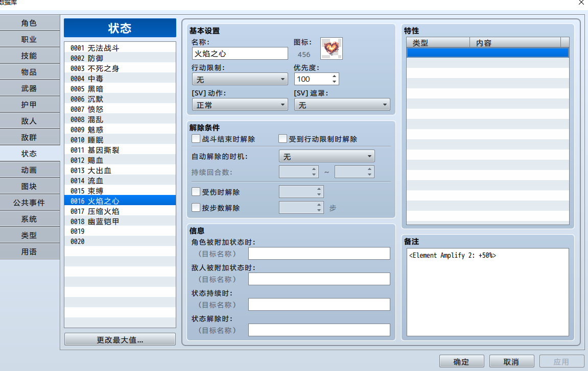Select state 0004 中毒
588x371 pixels.
[x=120, y=79]
